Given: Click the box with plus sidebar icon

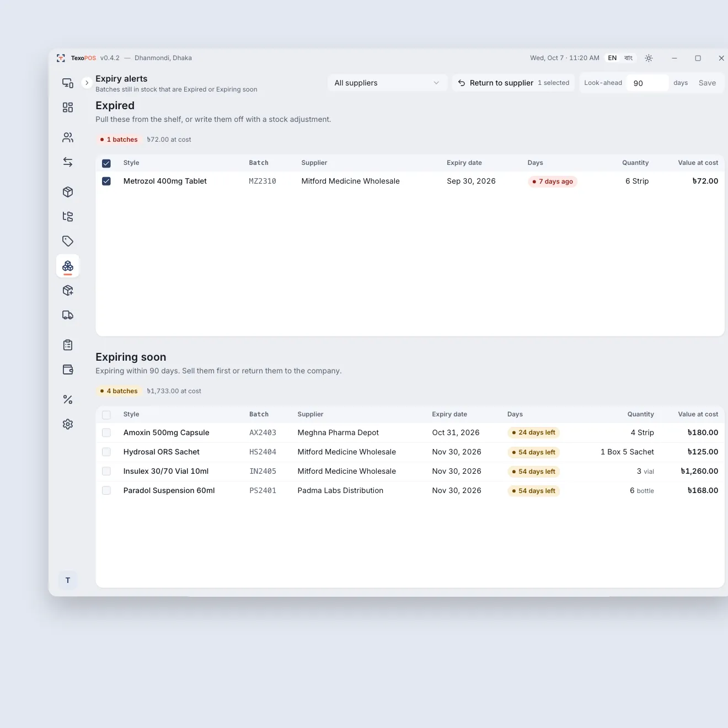Looking at the screenshot, I should tap(68, 291).
